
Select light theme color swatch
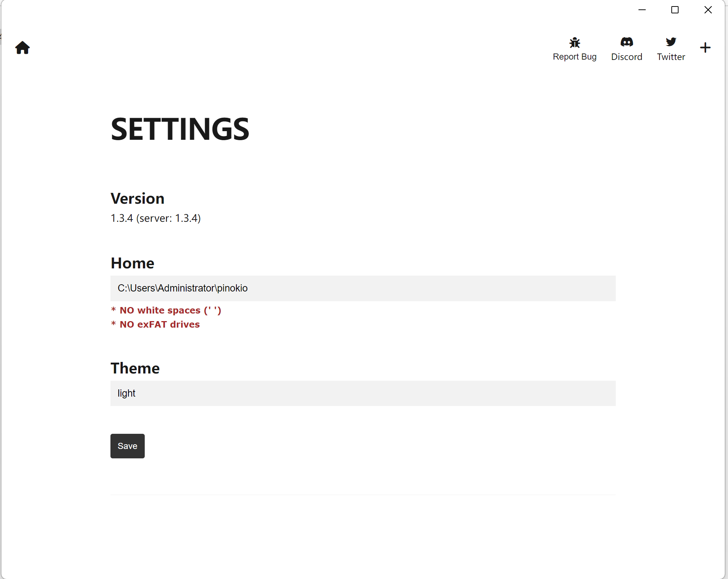click(363, 393)
